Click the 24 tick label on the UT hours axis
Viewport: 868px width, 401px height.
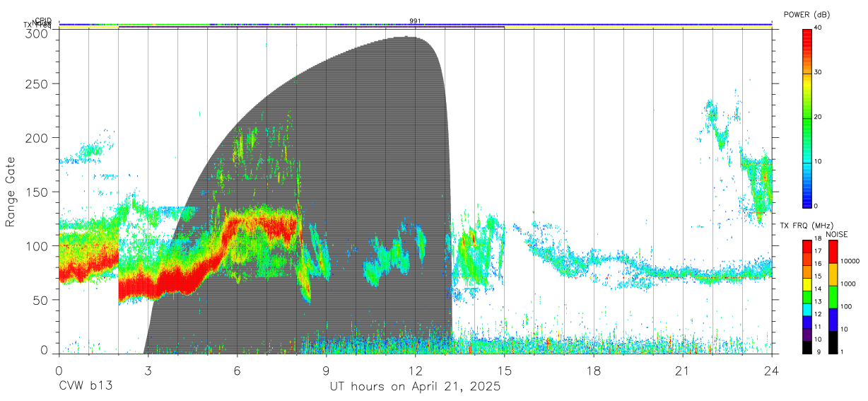pos(772,371)
